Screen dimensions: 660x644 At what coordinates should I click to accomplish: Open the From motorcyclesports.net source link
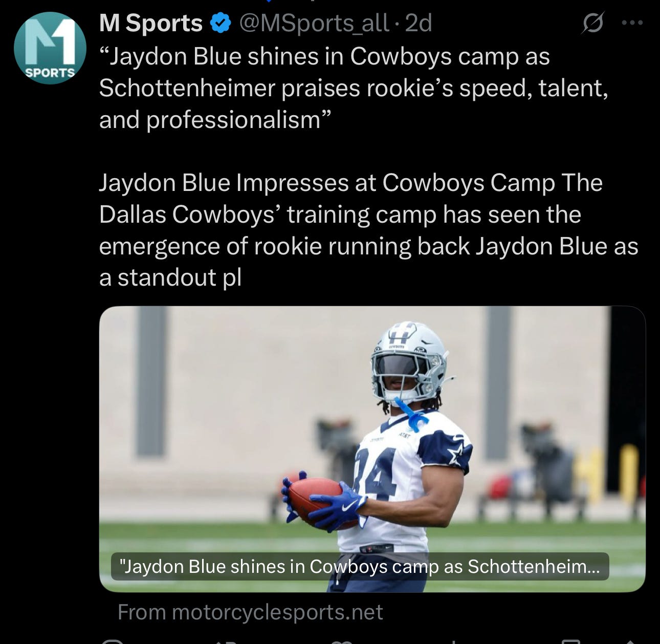click(x=250, y=612)
